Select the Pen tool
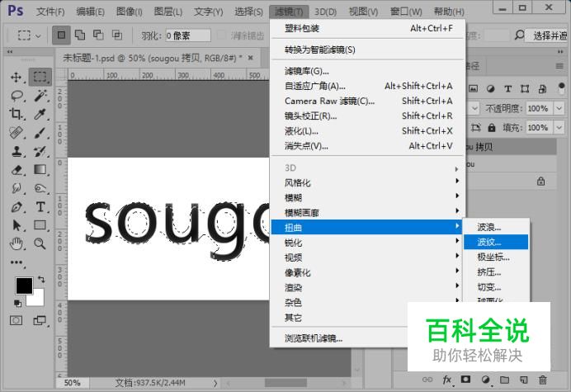The image size is (571, 392). tap(17, 207)
